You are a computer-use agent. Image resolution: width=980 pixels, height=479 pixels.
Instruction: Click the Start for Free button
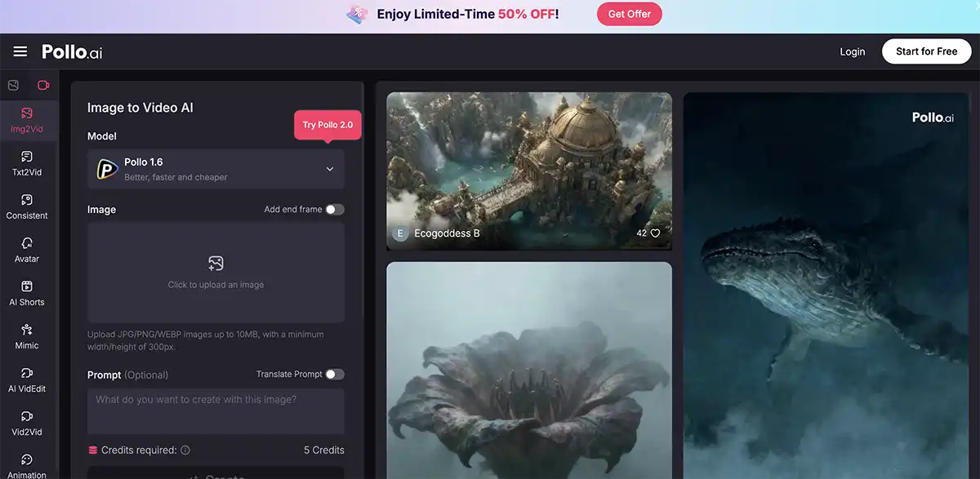point(926,51)
